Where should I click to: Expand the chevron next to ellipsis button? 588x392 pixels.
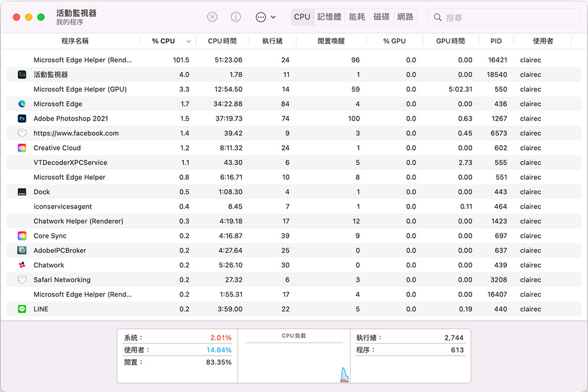point(273,17)
